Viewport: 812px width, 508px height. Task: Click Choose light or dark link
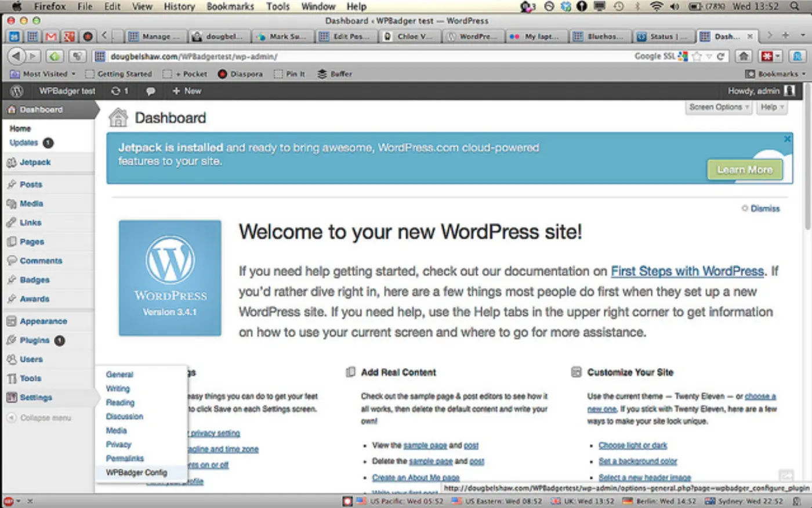point(633,445)
